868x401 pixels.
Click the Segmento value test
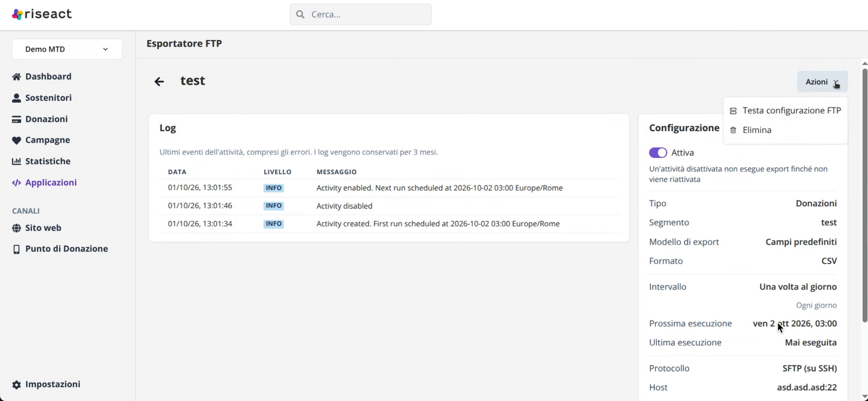click(x=829, y=222)
